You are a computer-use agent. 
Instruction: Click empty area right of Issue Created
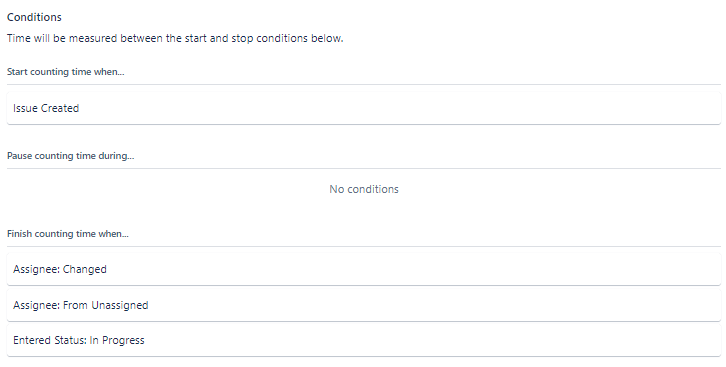point(398,108)
